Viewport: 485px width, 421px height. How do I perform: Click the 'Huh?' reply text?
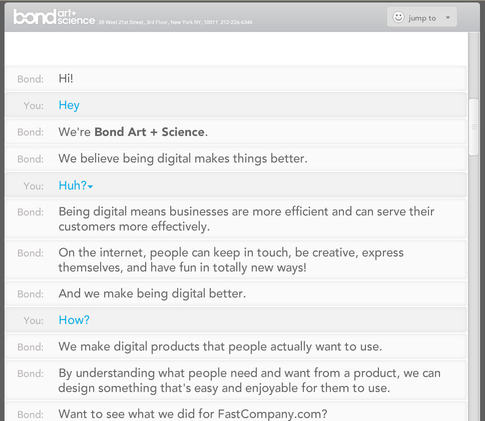coord(73,185)
